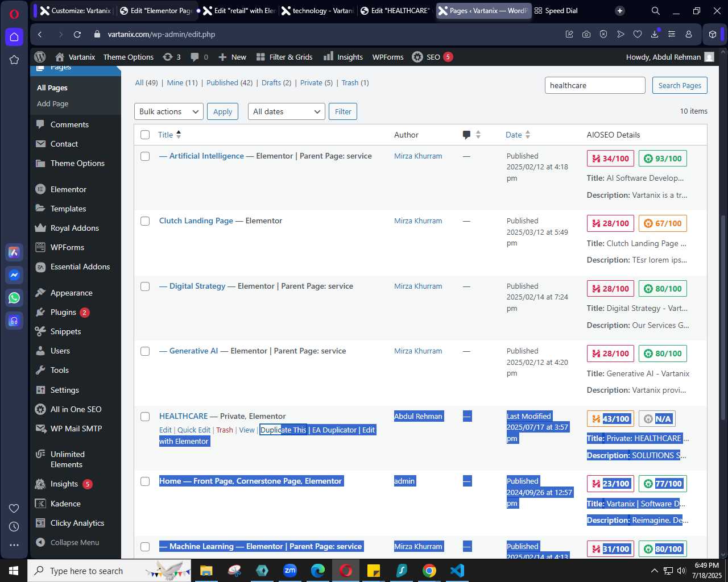The height and width of the screenshot is (582, 728).
Task: Open Quick Edit for HEALTHCARE page
Action: (194, 430)
